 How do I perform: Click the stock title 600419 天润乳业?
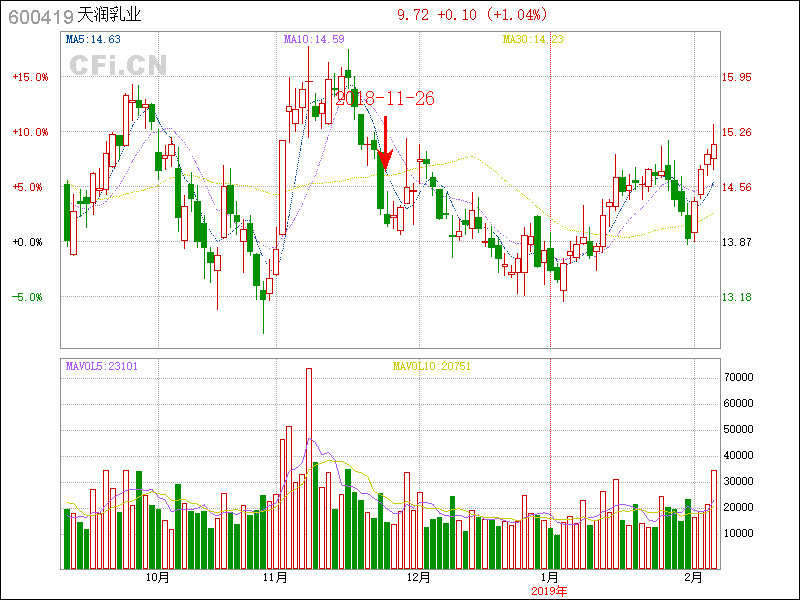coord(75,15)
